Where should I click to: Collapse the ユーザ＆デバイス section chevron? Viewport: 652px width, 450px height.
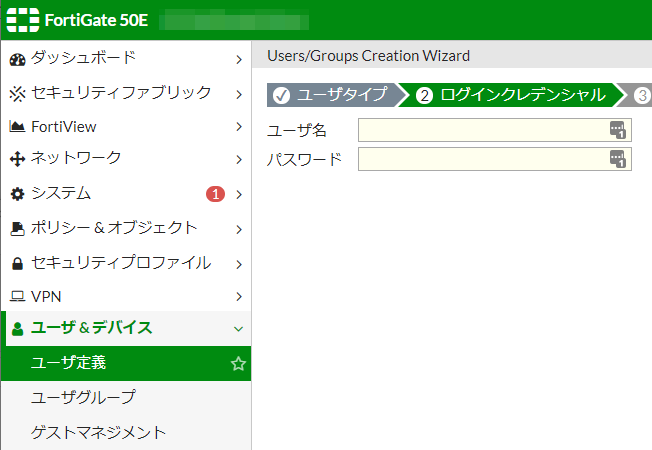click(x=238, y=328)
